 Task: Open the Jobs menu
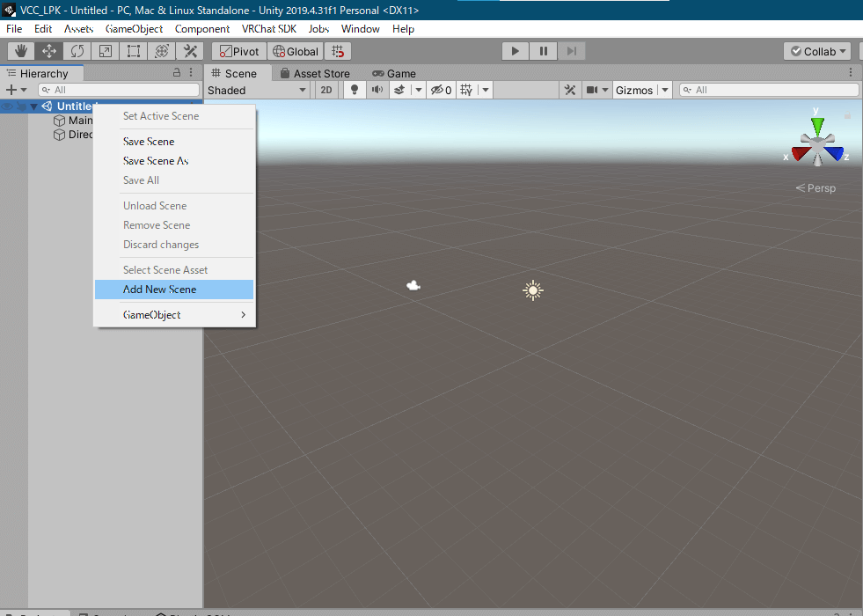pyautogui.click(x=318, y=29)
